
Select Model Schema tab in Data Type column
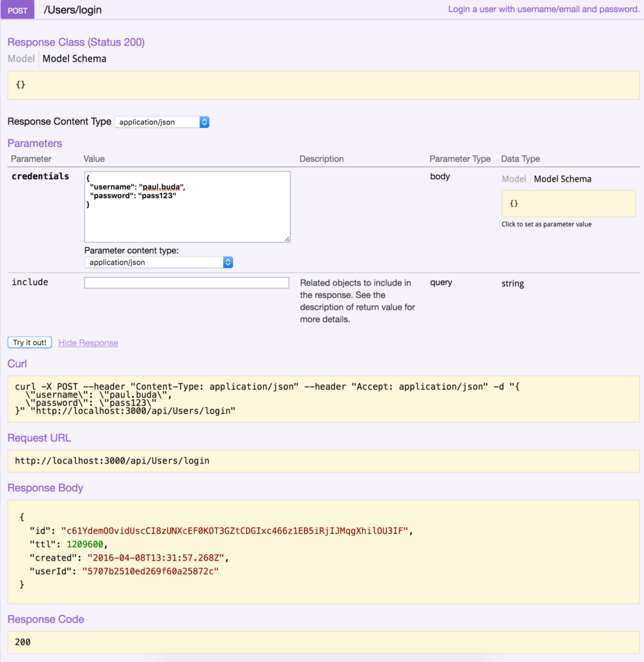[563, 179]
